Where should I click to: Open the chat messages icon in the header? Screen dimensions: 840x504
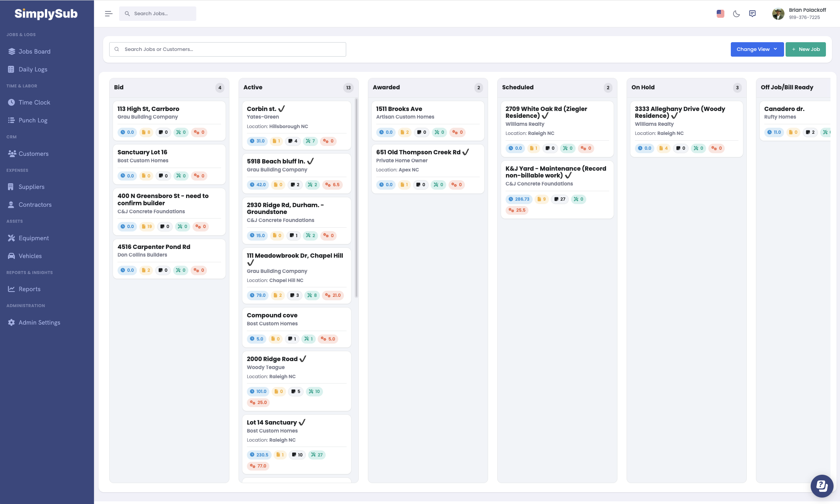pyautogui.click(x=752, y=14)
